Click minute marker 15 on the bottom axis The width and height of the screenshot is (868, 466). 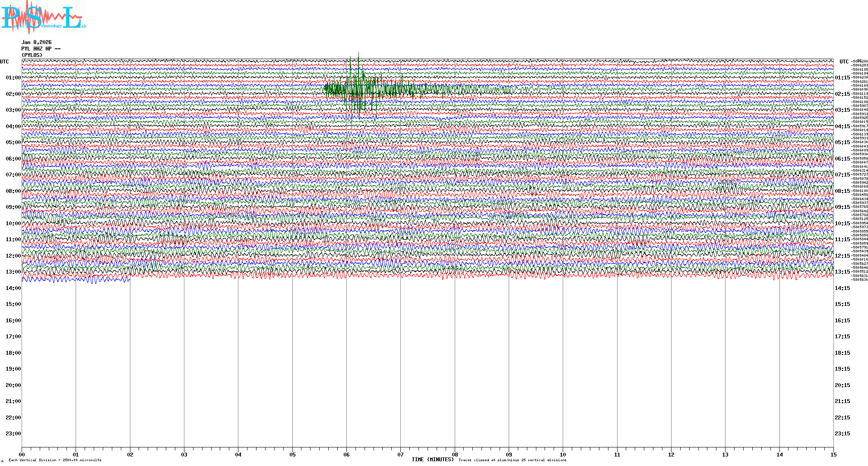(833, 454)
